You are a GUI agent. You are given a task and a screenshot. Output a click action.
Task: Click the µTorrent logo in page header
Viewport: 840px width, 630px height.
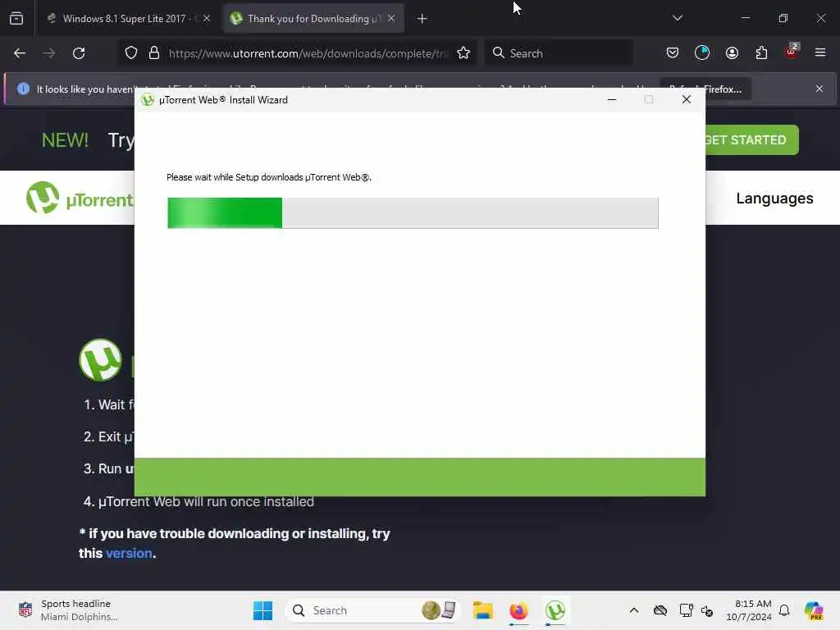(x=80, y=199)
